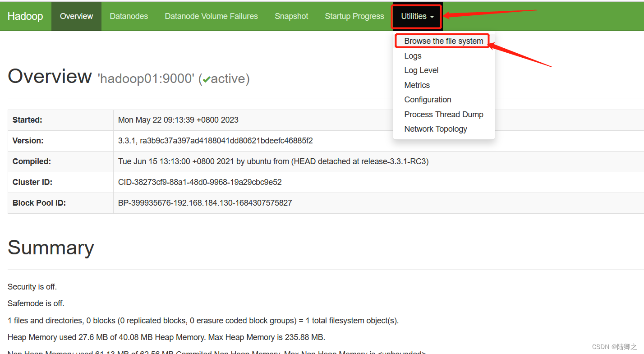
Task: Click the Block Pool ID label
Action: pyautogui.click(x=39, y=203)
